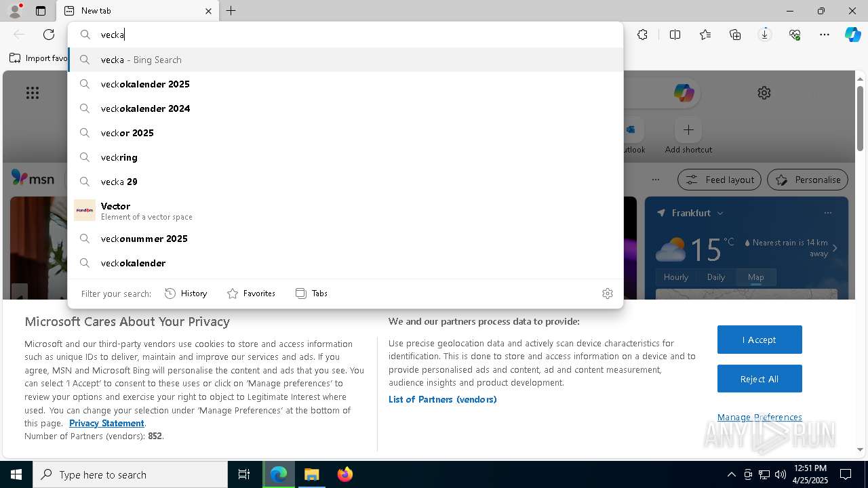This screenshot has width=868, height=488.
Task: Filter search by Favorites
Action: [251, 293]
